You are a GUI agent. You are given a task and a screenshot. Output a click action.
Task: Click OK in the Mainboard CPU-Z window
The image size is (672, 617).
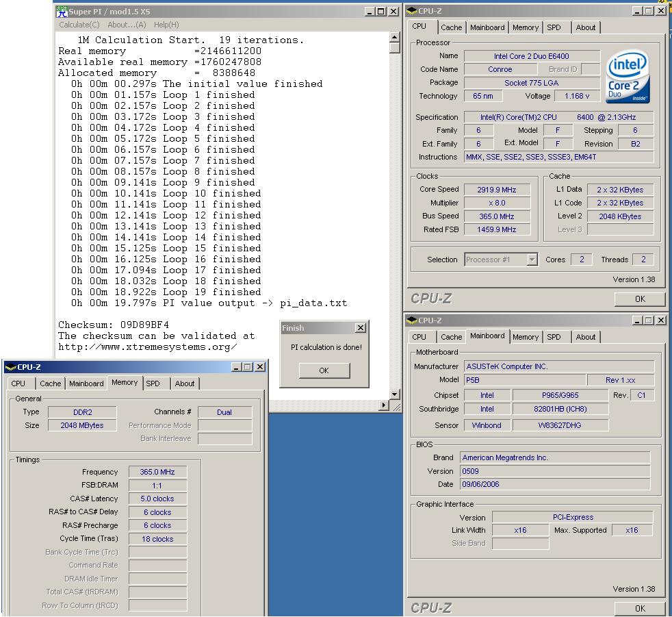pyautogui.click(x=640, y=608)
